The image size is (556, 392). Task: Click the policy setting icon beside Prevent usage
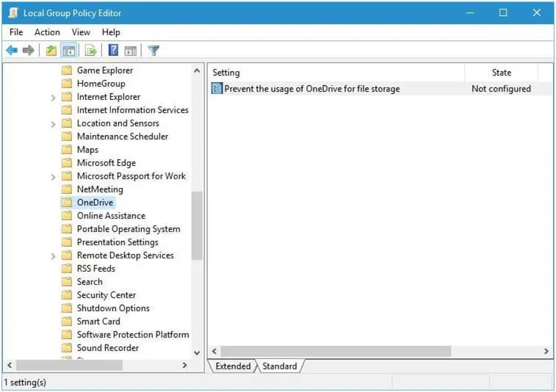click(217, 88)
